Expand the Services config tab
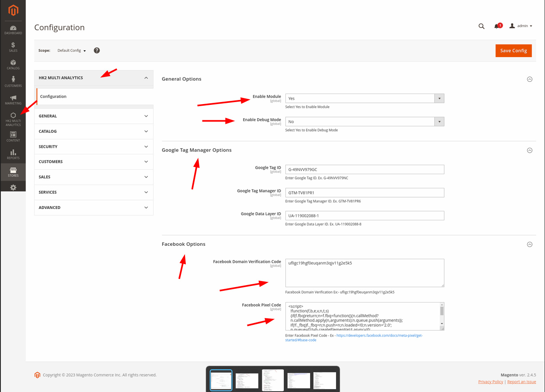The height and width of the screenshot is (392, 545). click(94, 192)
